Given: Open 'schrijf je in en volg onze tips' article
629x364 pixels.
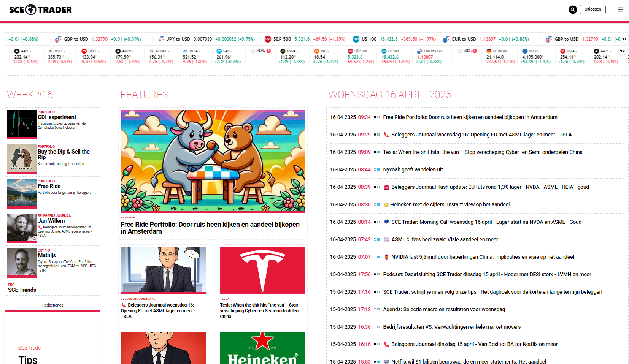Looking at the screenshot, I should click(x=493, y=292).
